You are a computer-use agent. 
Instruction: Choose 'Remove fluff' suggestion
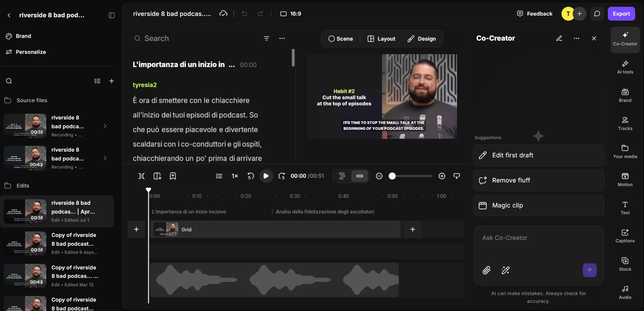point(539,180)
